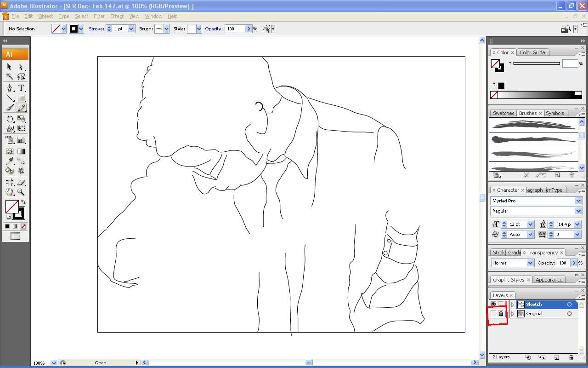Viewport: 588px width, 368px height.
Task: Activate the Paintbrush tool
Action: pyautogui.click(x=9, y=107)
